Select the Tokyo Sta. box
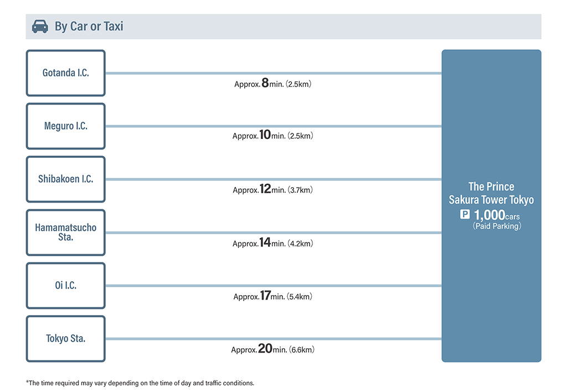The image size is (567, 392). (x=66, y=339)
